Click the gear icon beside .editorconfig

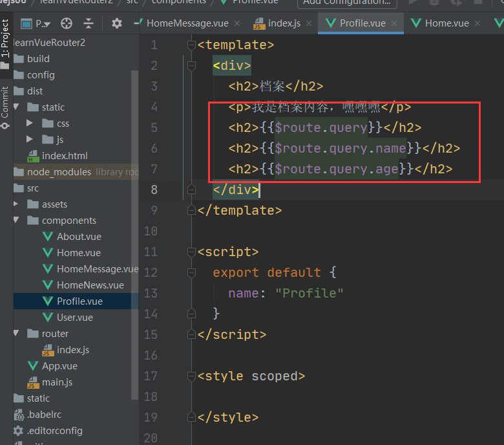pos(18,431)
